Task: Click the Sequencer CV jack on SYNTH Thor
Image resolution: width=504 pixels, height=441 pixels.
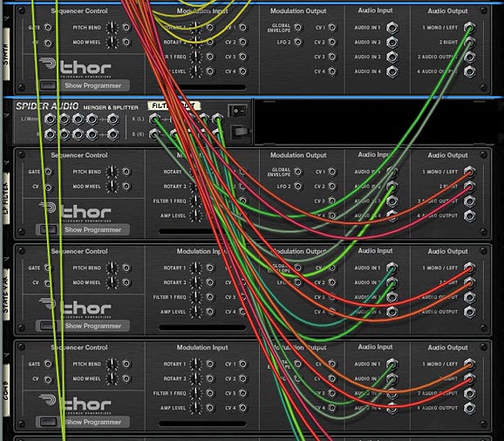Action: (48, 43)
